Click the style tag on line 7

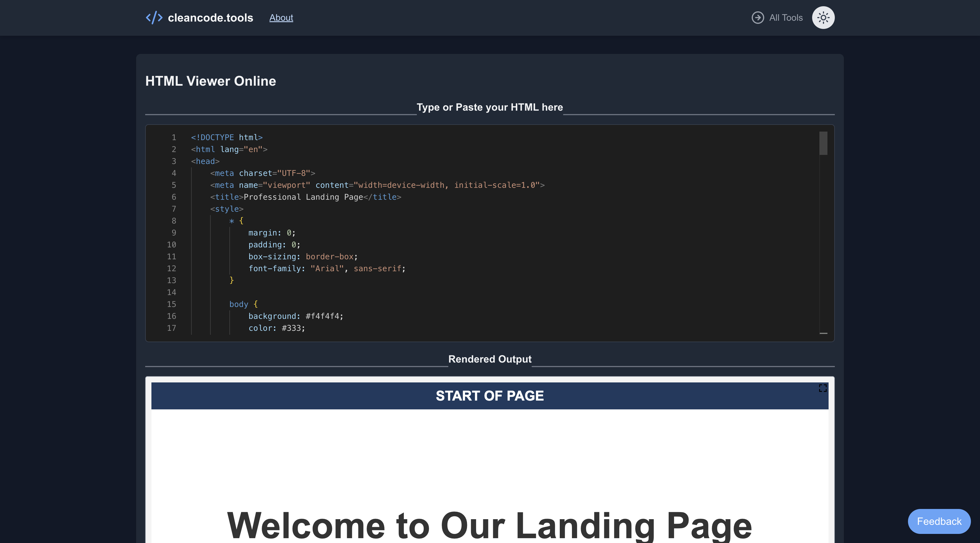coord(227,209)
